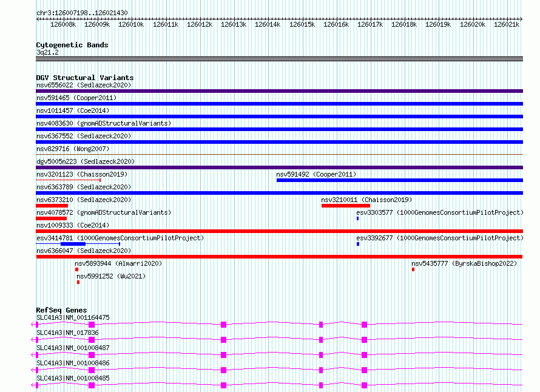
Task: Open the SLC41A3|NM_001008485 transcript label
Action: 73,378
